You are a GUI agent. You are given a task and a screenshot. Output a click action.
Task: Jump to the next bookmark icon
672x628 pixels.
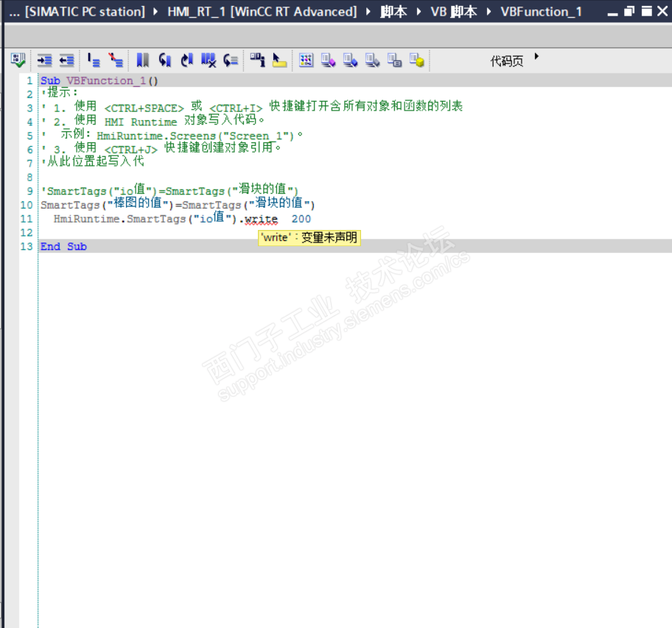tap(187, 60)
